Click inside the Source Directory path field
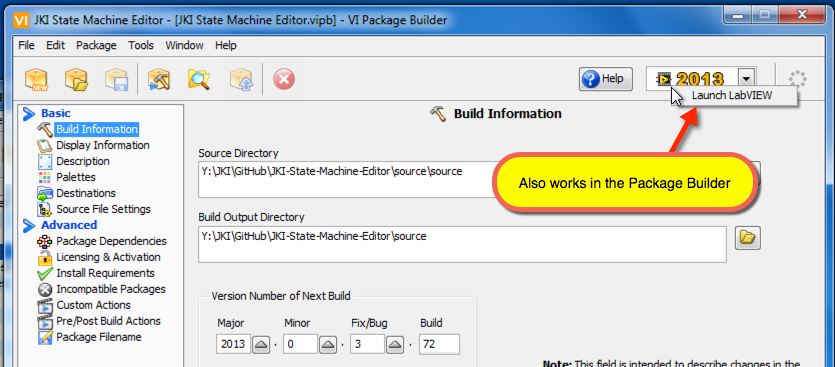This screenshot has height=367, width=835. click(346, 180)
